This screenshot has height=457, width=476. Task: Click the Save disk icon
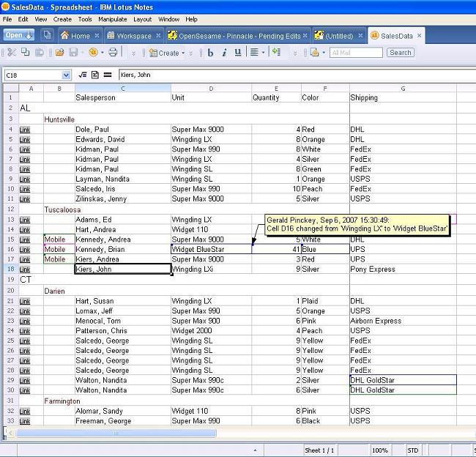coord(74,53)
